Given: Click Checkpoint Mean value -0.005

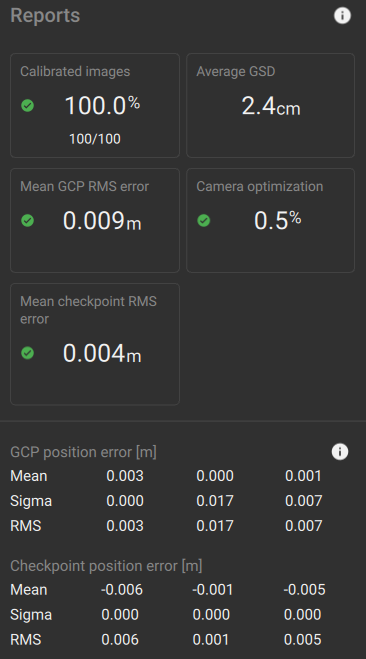Looking at the screenshot, I should [304, 590].
